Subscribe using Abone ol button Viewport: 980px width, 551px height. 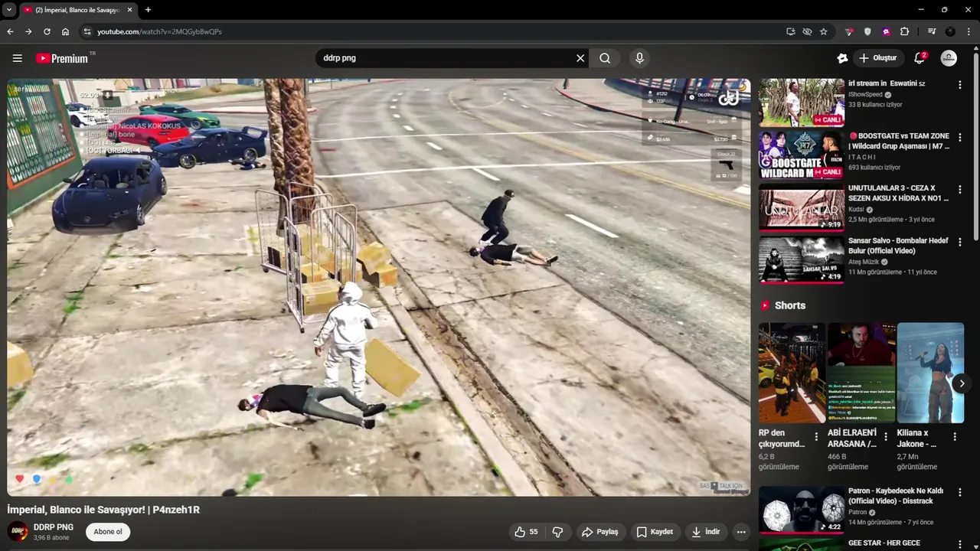[x=108, y=532]
